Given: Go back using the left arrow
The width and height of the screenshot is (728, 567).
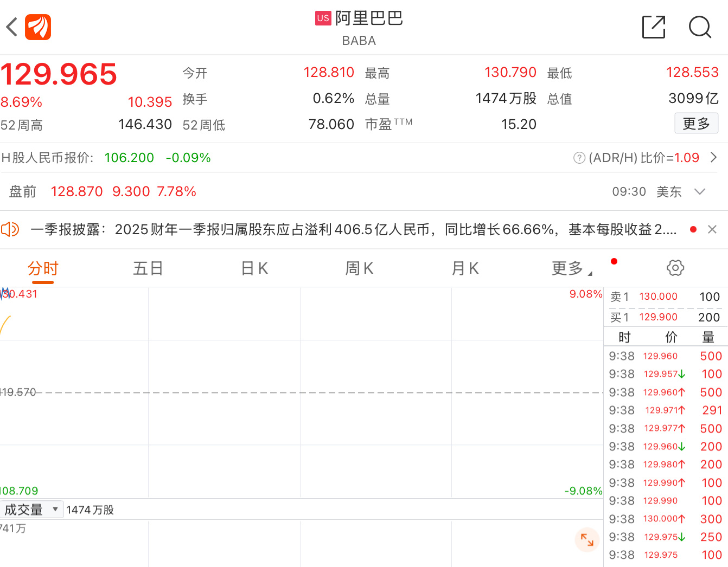Looking at the screenshot, I should pyautogui.click(x=12, y=27).
